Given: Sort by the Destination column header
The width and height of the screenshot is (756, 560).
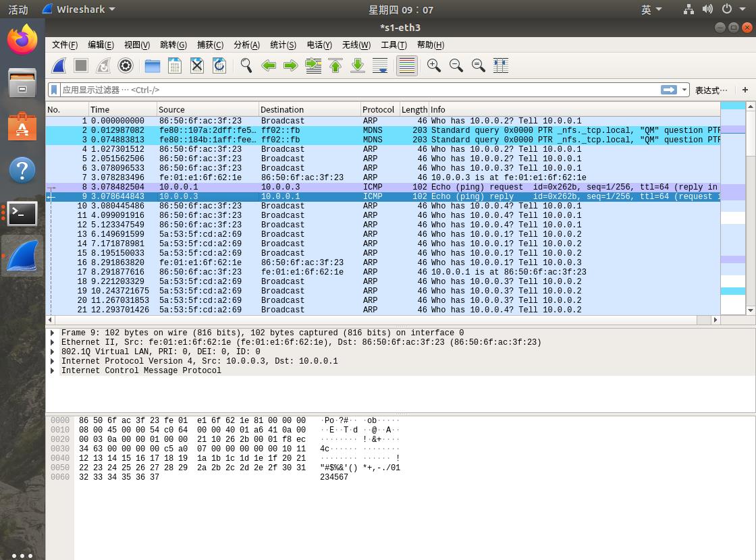Looking at the screenshot, I should coord(310,109).
